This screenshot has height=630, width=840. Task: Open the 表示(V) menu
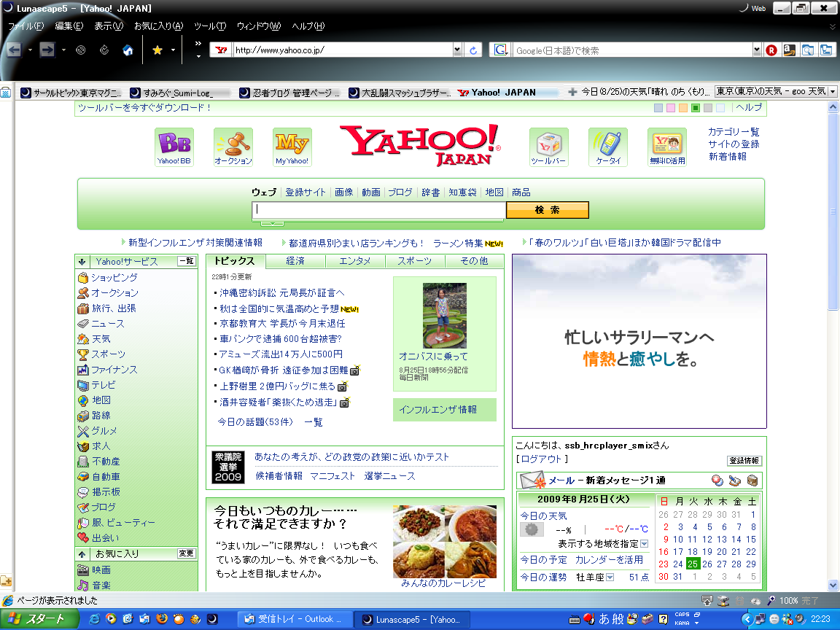pyautogui.click(x=108, y=26)
